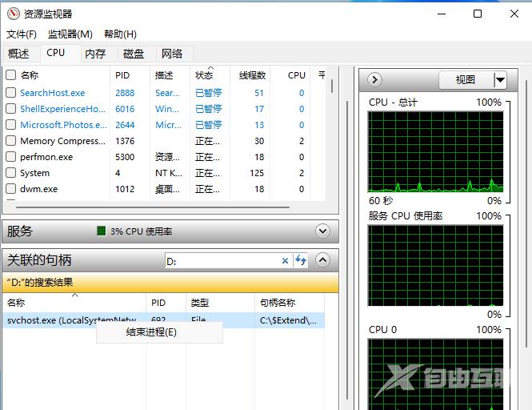This screenshot has height=410, width=532.
Task: Click the 服务 section header title
Action: click(x=20, y=231)
